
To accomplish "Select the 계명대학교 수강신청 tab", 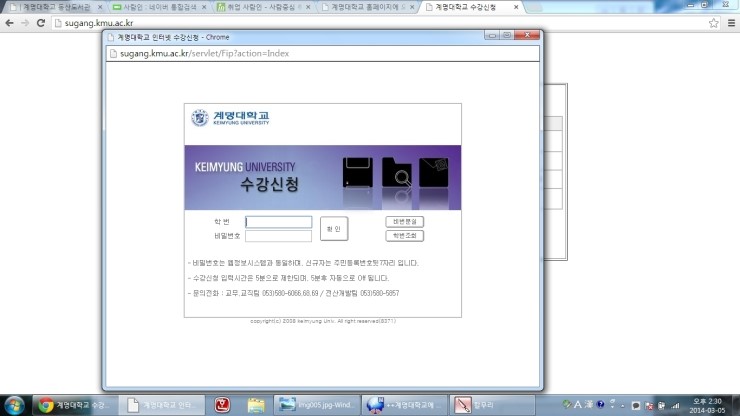I will (x=471, y=7).
